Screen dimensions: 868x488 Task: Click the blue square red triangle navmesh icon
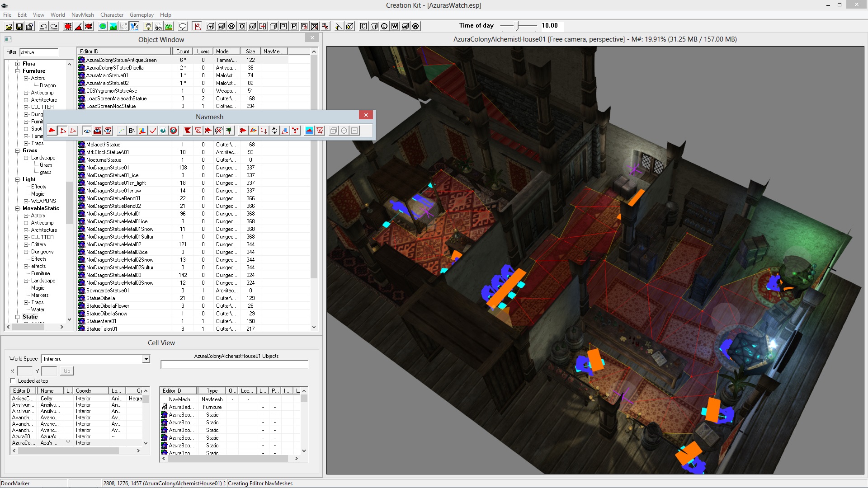[x=309, y=131]
